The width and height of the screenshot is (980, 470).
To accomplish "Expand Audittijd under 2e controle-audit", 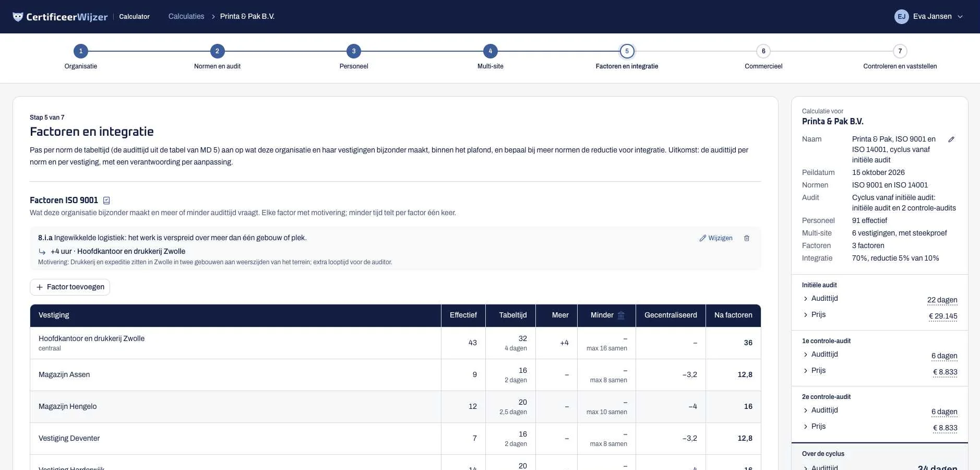I will [820, 410].
